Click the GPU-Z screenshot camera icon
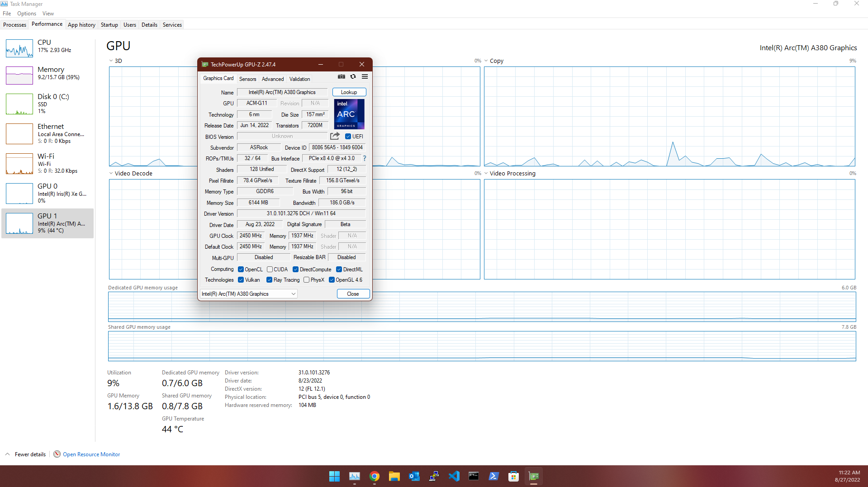The width and height of the screenshot is (868, 487). pyautogui.click(x=342, y=77)
